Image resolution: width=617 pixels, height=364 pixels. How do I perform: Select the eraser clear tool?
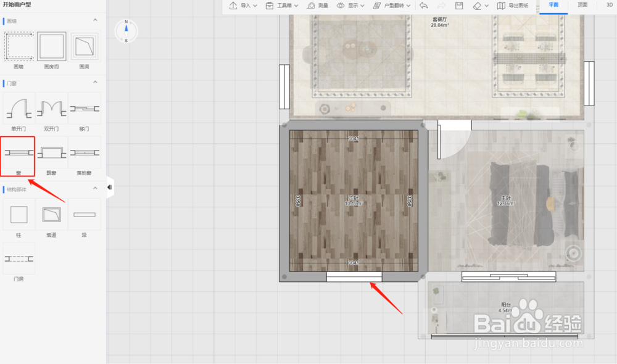pyautogui.click(x=477, y=6)
